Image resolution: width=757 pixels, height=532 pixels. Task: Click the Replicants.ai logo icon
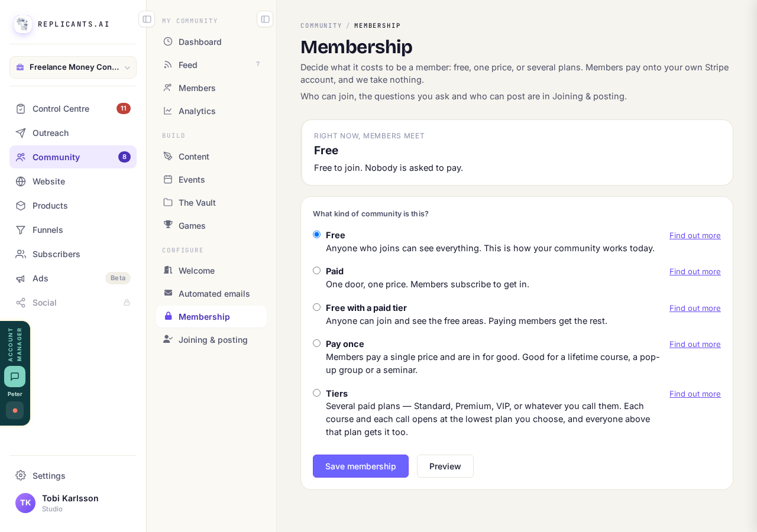coord(23,24)
